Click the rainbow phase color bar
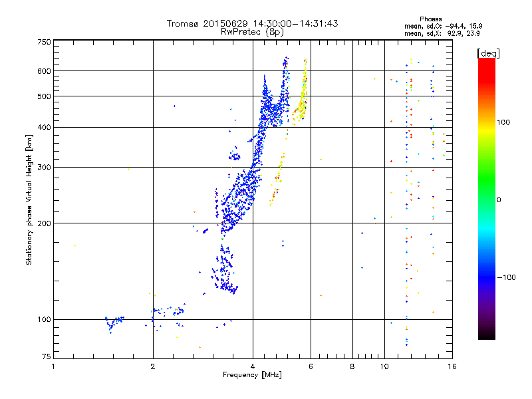 [487, 198]
